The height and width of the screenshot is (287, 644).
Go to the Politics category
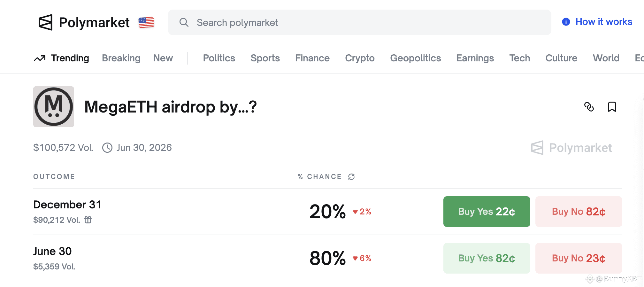[x=219, y=58]
